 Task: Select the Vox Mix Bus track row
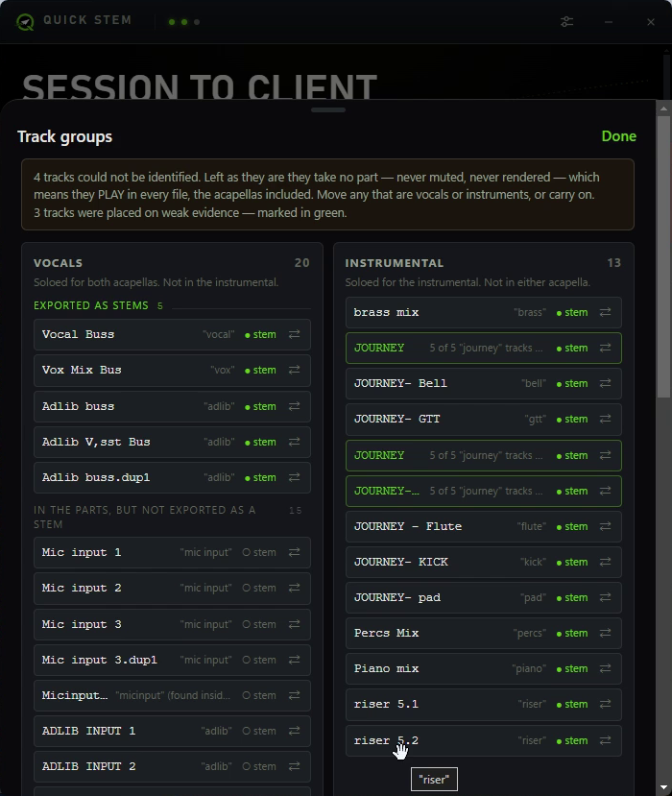coord(172,370)
